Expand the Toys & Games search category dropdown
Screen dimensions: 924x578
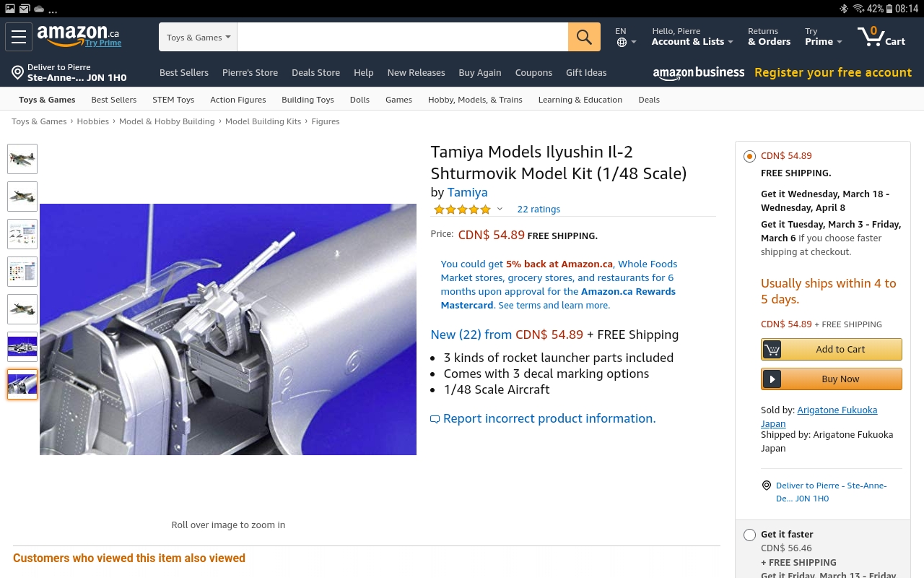tap(198, 37)
